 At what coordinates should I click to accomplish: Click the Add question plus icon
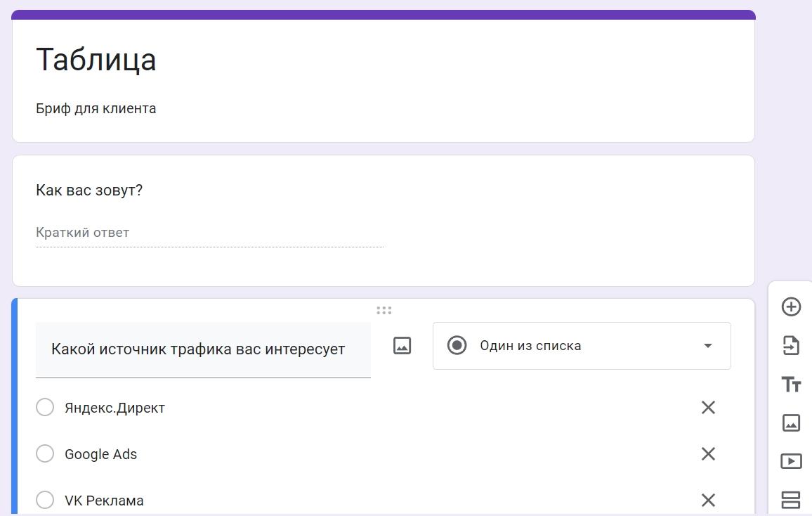pyautogui.click(x=791, y=307)
